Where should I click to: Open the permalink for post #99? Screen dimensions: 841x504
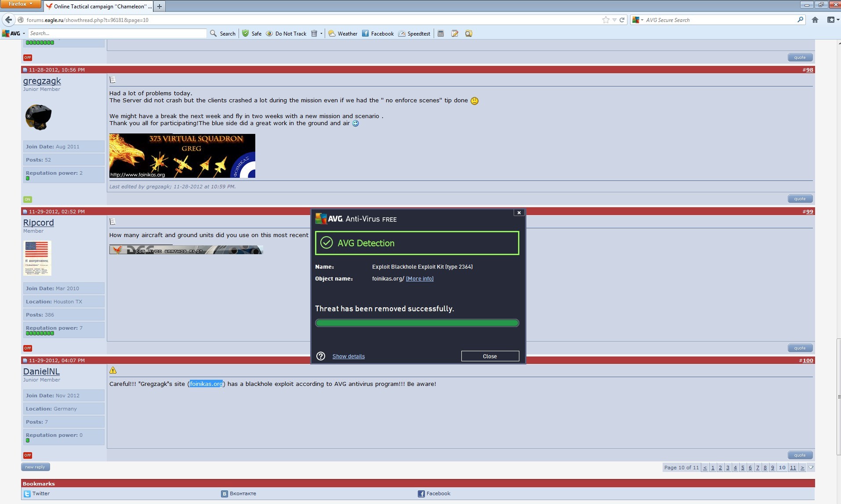point(809,212)
